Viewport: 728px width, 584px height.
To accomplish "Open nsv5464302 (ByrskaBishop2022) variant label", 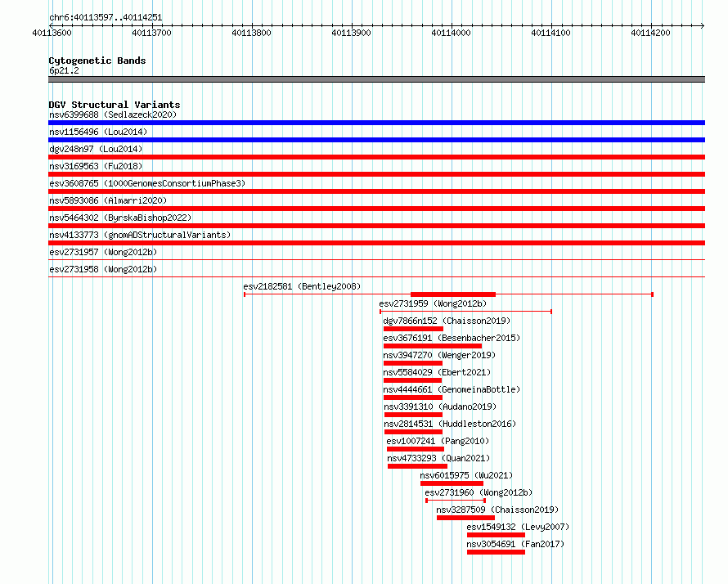I will [x=120, y=218].
